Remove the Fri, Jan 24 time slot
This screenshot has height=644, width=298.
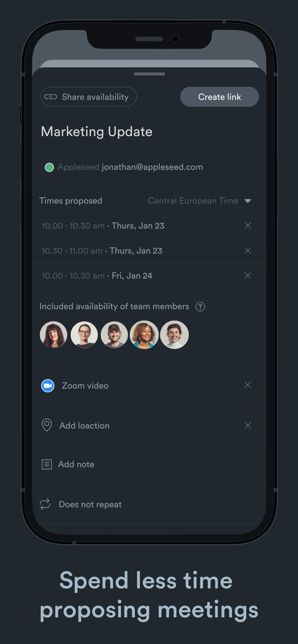(x=248, y=276)
